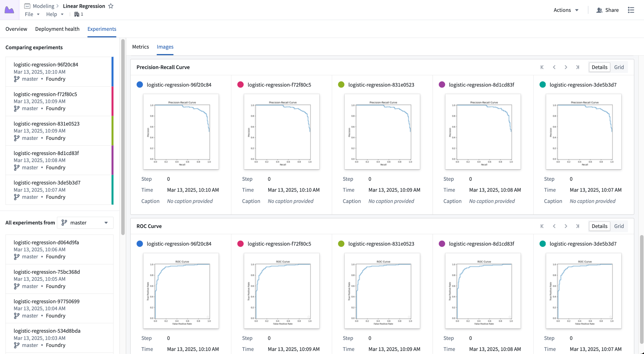
Task: Click the Modeling folder icon in the breadcrumb
Action: 27,6
